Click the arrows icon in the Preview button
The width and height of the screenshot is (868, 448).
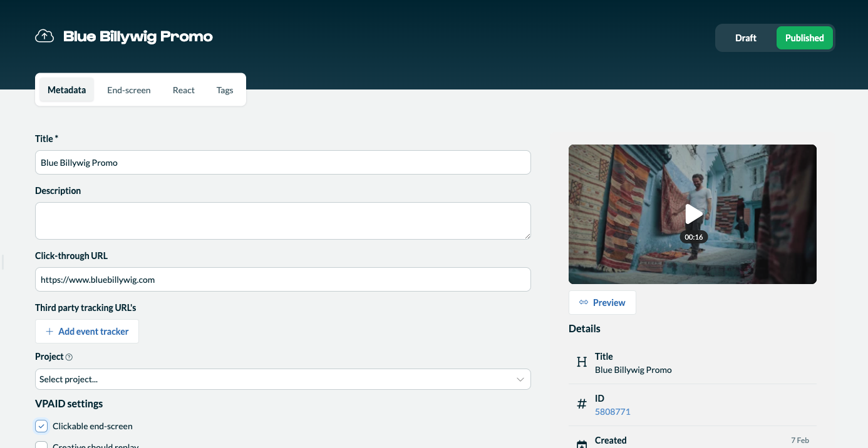[x=584, y=303]
